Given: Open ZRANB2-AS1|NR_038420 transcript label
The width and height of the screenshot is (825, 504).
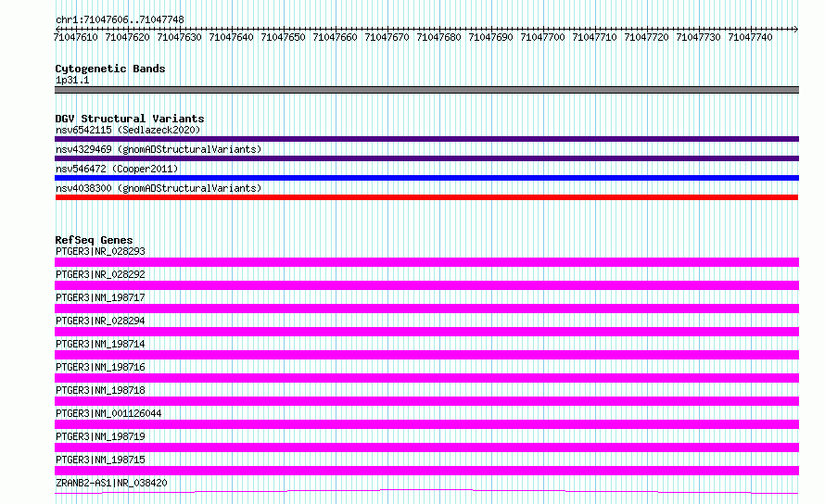Looking at the screenshot, I should (x=111, y=483).
